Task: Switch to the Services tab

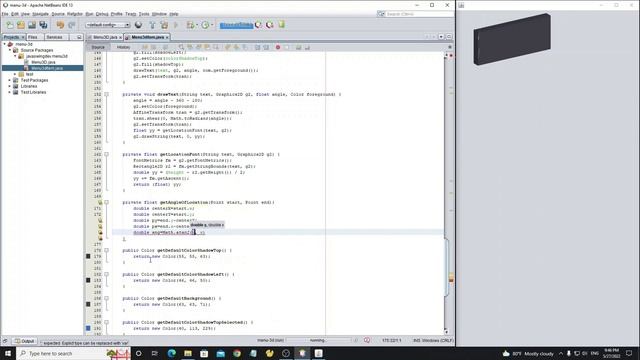Action: pyautogui.click(x=54, y=37)
